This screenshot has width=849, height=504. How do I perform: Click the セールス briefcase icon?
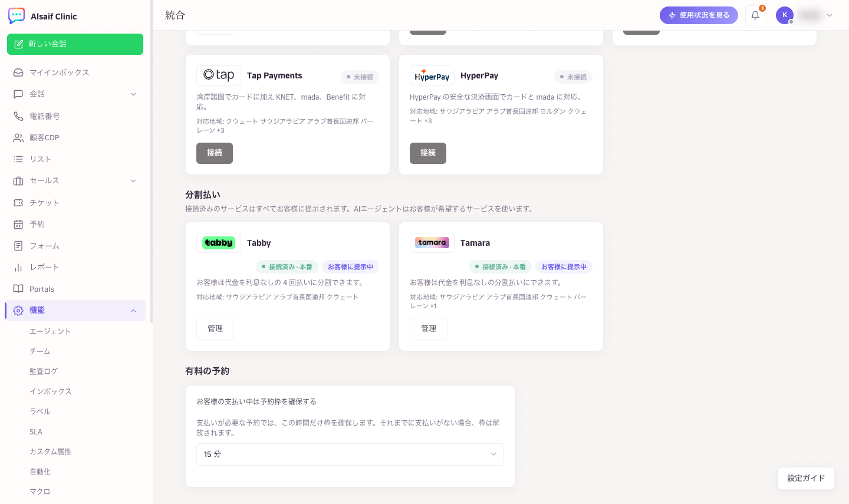pos(18,180)
